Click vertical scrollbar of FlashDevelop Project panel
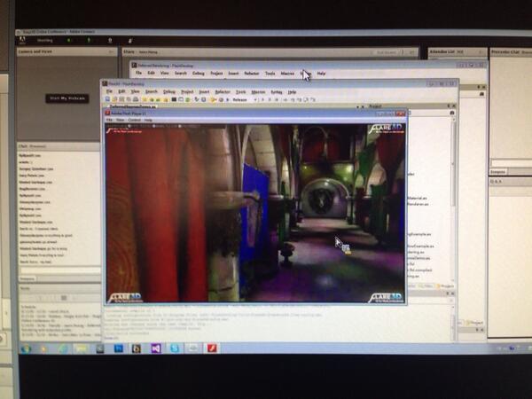Viewport: 532px width, 399px height. [453, 200]
